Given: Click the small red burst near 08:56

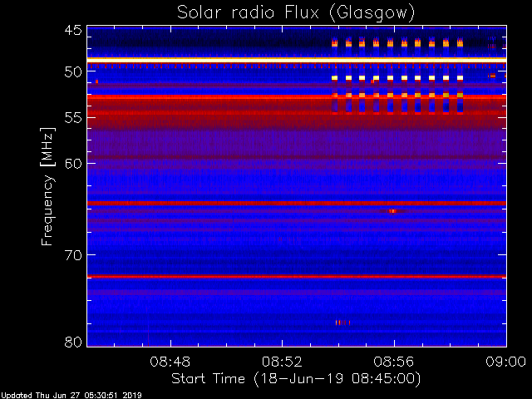Looking at the screenshot, I should 392,211.
